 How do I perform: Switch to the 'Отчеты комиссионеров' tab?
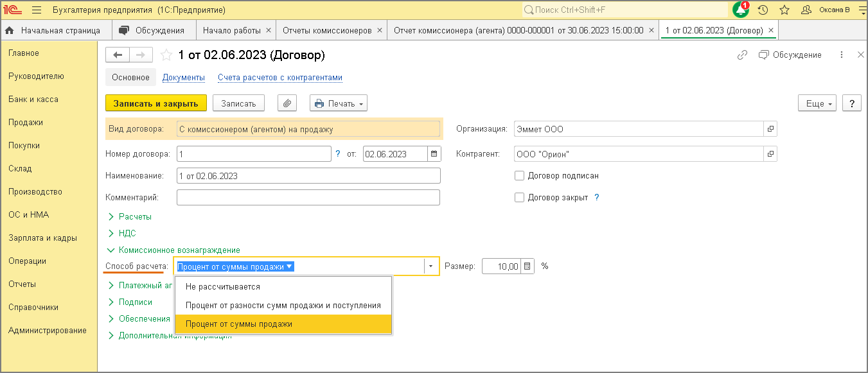[x=327, y=30]
